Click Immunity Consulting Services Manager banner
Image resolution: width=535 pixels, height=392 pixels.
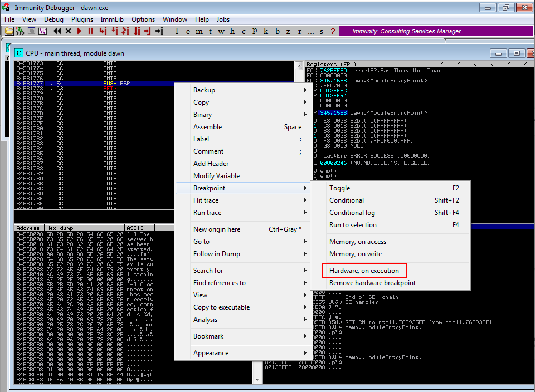point(436,31)
